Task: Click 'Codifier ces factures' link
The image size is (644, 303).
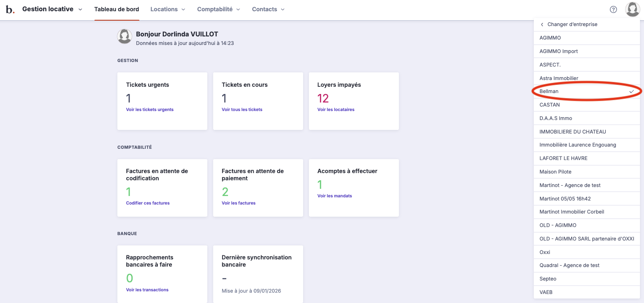Action: click(148, 203)
